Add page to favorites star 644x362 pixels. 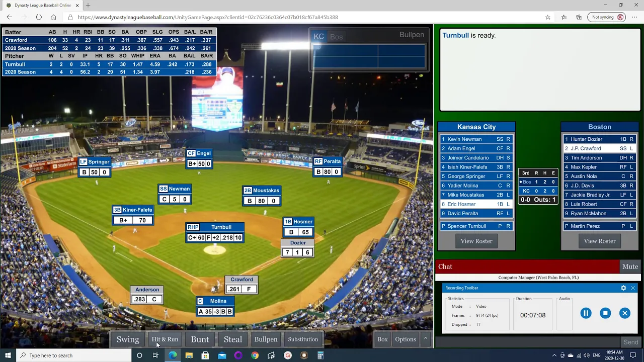(x=548, y=17)
